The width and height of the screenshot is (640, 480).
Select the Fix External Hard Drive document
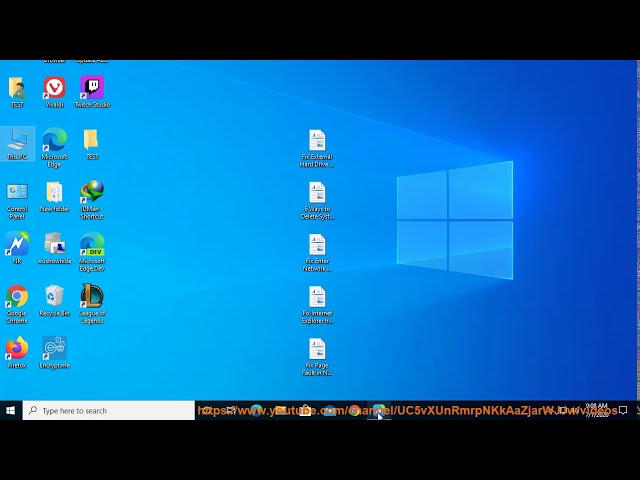click(x=317, y=148)
